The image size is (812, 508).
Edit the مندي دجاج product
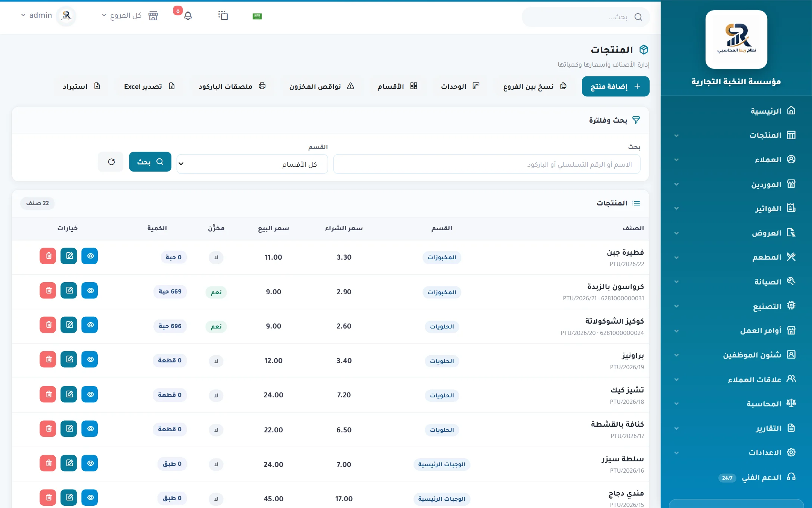[69, 497]
